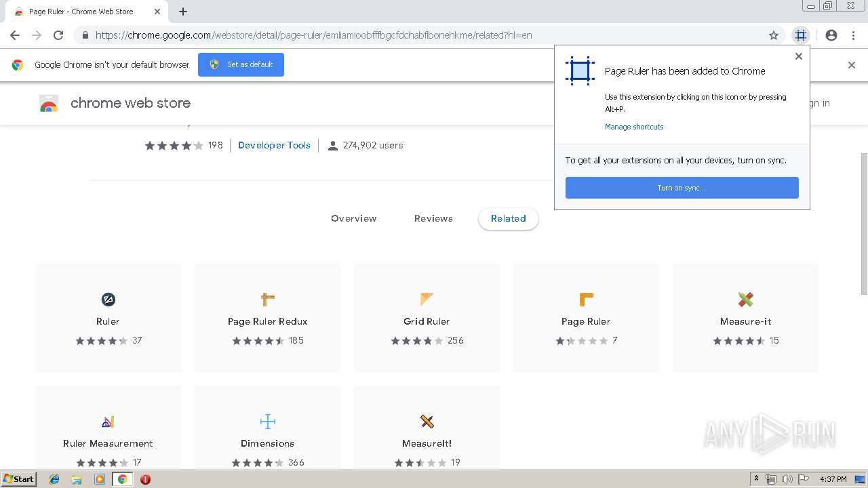Click the Turn on sync button
The image size is (868, 488).
(x=682, y=188)
